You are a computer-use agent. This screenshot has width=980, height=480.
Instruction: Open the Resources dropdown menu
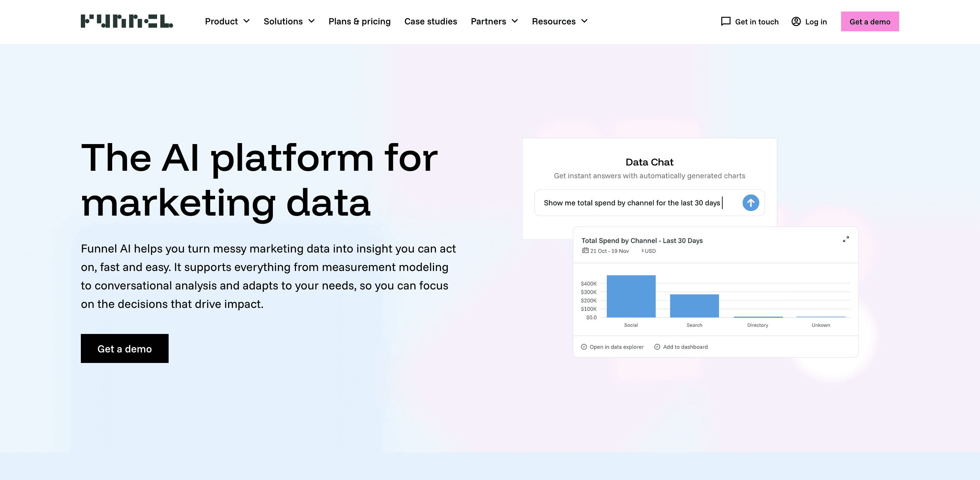tap(559, 21)
